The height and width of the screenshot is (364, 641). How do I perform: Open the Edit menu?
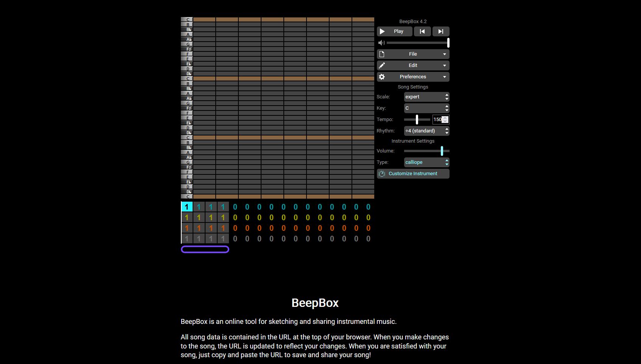(413, 65)
